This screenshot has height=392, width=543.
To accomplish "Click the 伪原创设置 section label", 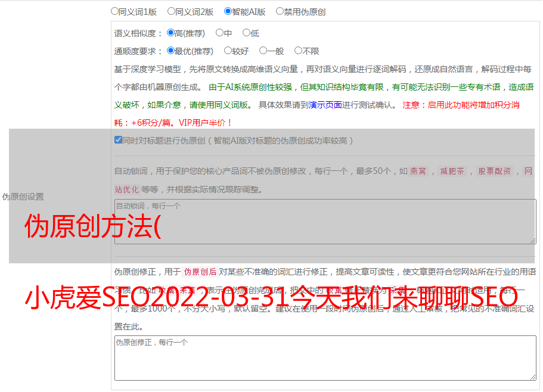I will click(x=23, y=197).
